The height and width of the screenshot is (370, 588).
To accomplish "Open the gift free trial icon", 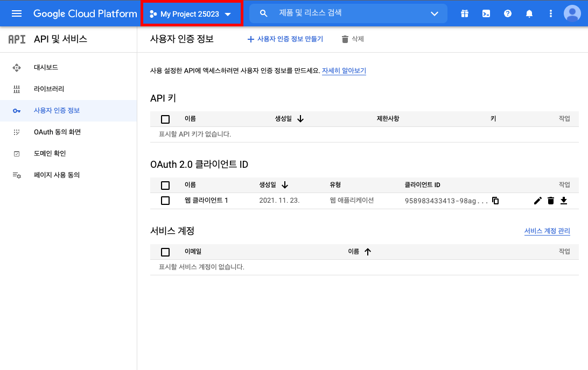I will [x=465, y=13].
